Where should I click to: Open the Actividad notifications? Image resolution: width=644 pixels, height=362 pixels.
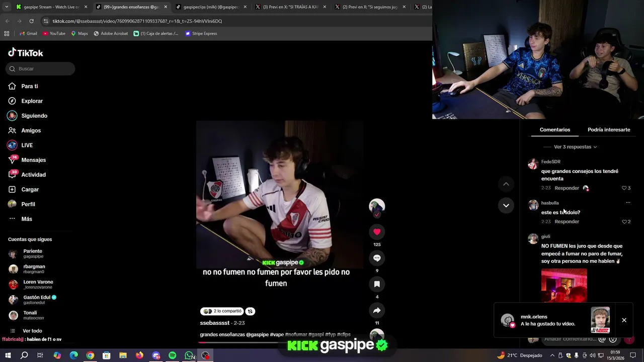click(x=27, y=174)
